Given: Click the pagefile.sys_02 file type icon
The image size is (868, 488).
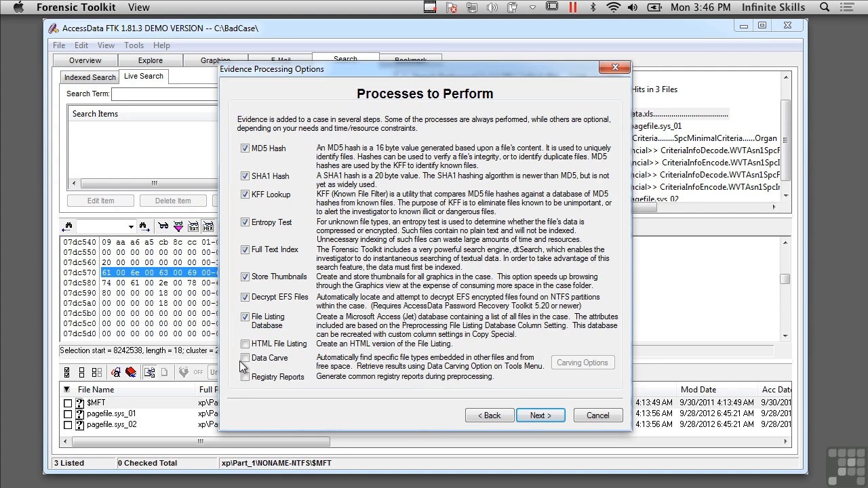Looking at the screenshot, I should coord(80,425).
